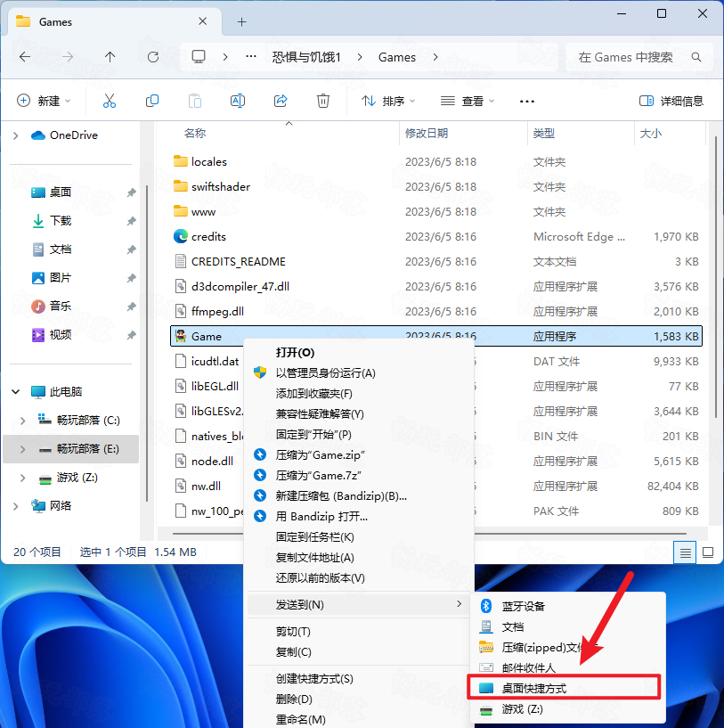Choose 用 Bandizip 打开 option
Image resolution: width=724 pixels, height=728 pixels.
point(358,516)
